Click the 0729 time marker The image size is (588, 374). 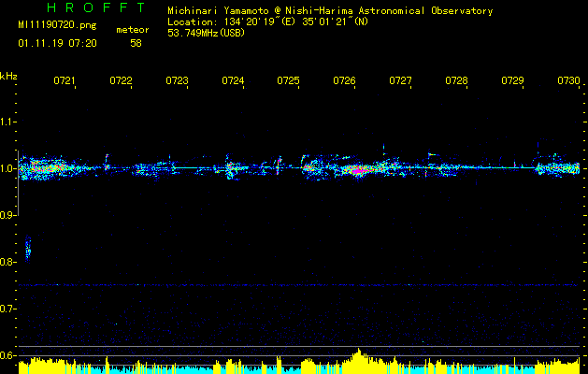512,80
